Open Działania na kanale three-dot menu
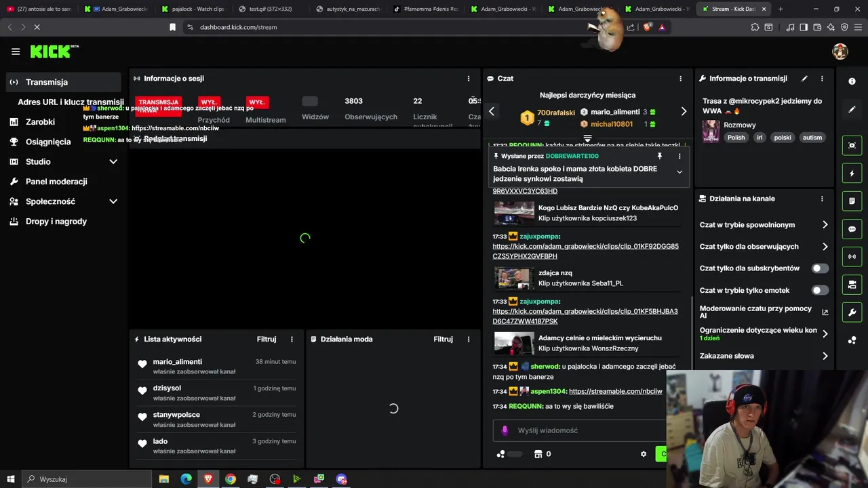This screenshot has height=488, width=868. pos(822,199)
